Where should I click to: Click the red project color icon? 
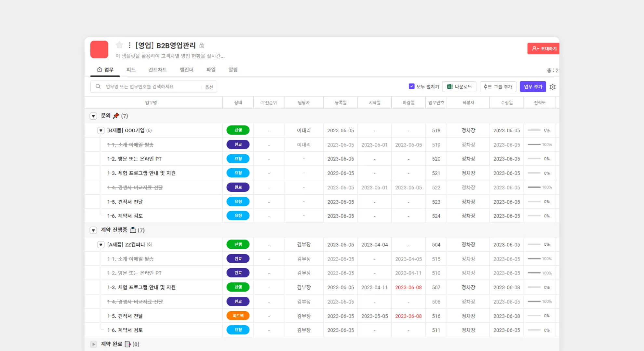(x=99, y=49)
